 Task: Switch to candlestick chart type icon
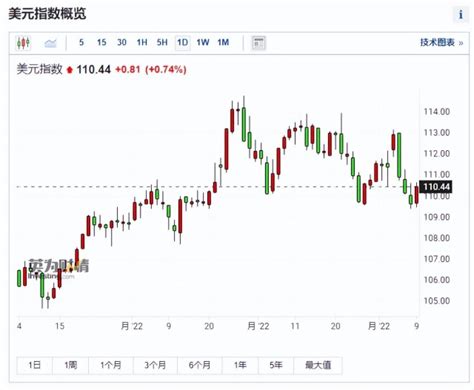coord(23,43)
